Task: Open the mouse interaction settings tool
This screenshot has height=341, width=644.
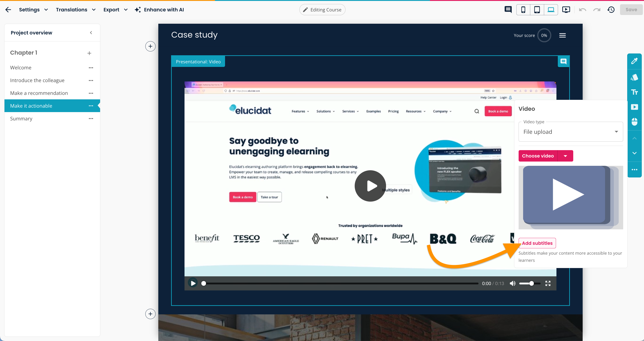Action: pyautogui.click(x=635, y=122)
